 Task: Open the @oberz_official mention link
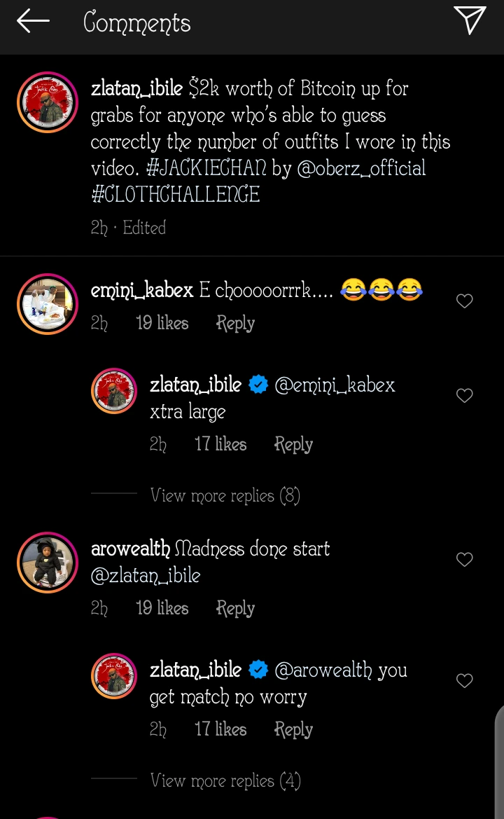pyautogui.click(x=361, y=168)
